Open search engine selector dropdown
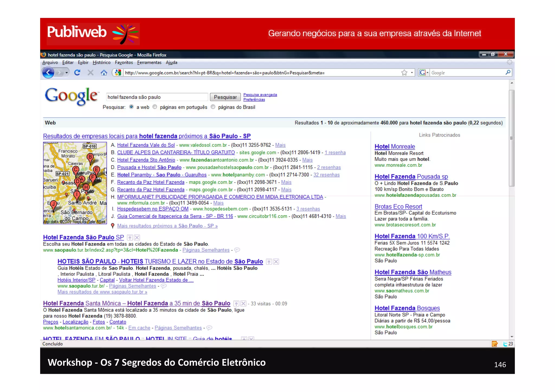This screenshot has height=392, width=555. tap(427, 73)
